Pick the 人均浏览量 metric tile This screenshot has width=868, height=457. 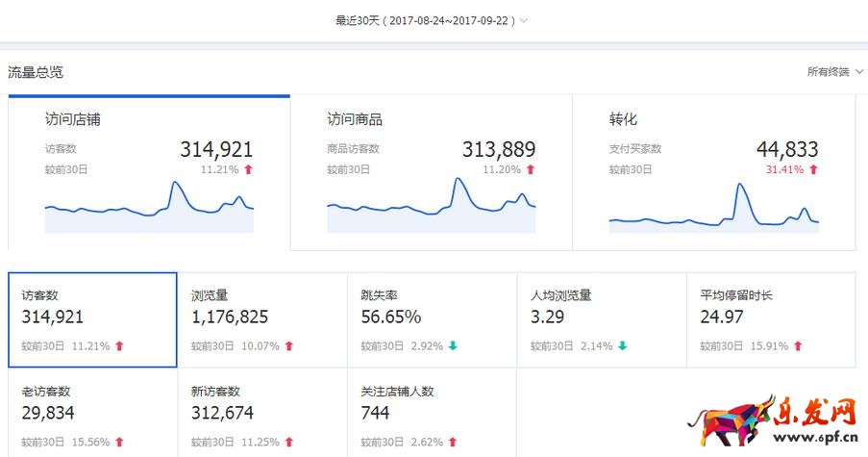point(601,319)
